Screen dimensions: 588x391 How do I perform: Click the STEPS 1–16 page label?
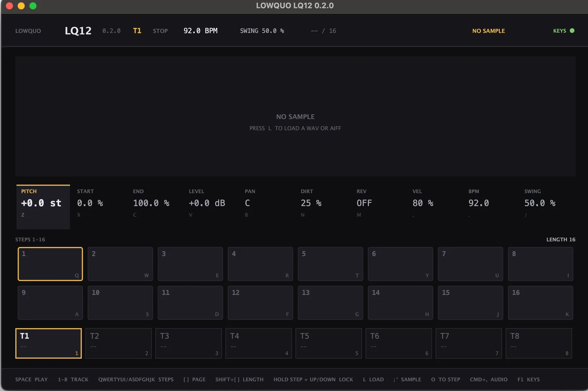click(30, 239)
